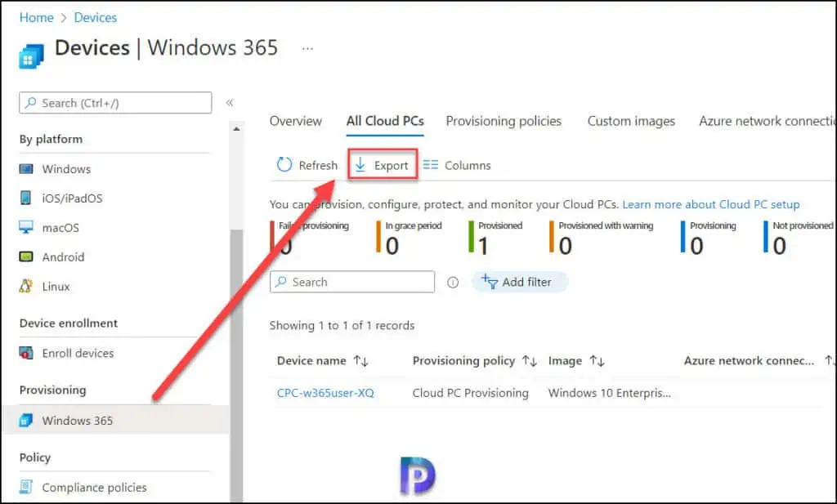Screen dimensions: 837x504
Task: Collapse the sidebar with double chevron
Action: [x=230, y=102]
